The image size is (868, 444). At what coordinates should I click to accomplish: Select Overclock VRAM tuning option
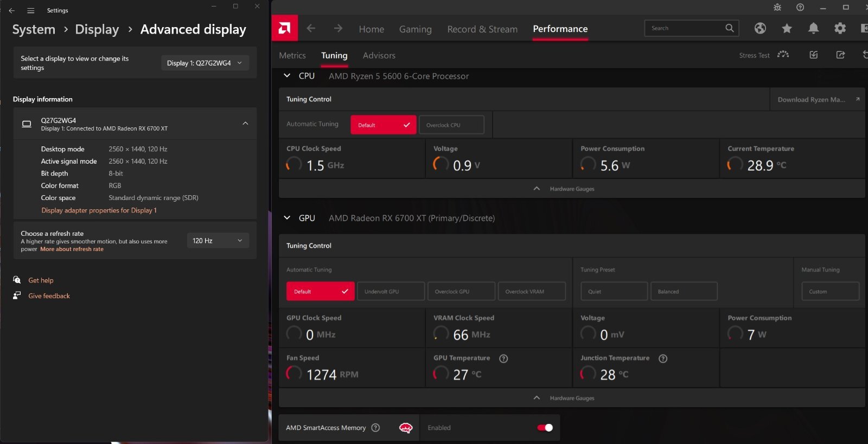point(532,291)
